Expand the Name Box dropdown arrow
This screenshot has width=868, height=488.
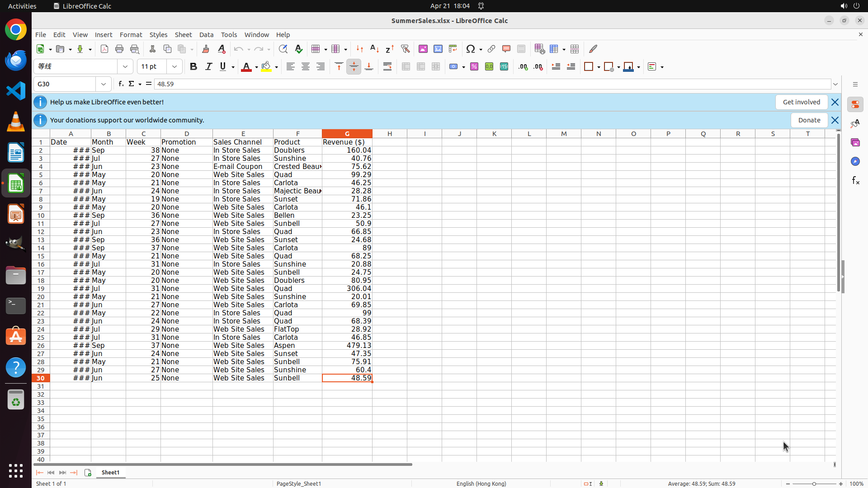104,84
